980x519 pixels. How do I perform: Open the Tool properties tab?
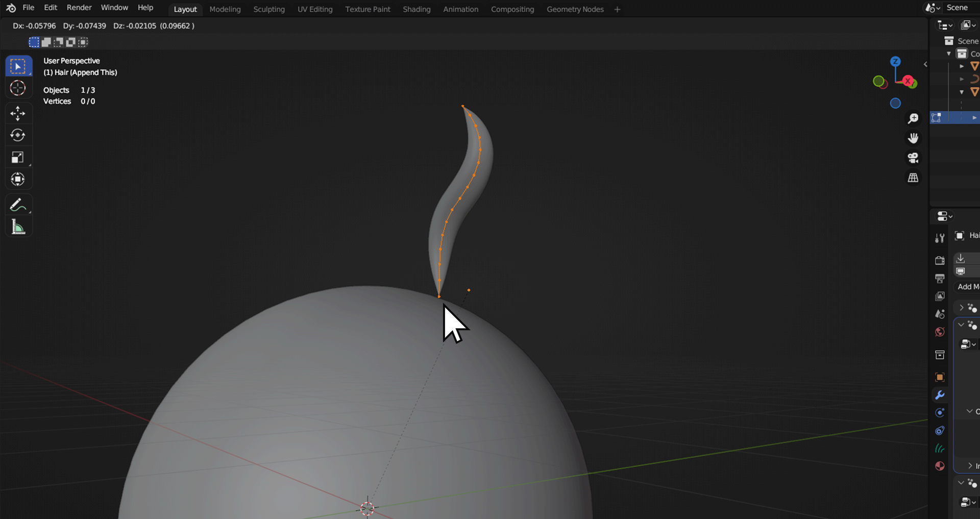(x=940, y=238)
